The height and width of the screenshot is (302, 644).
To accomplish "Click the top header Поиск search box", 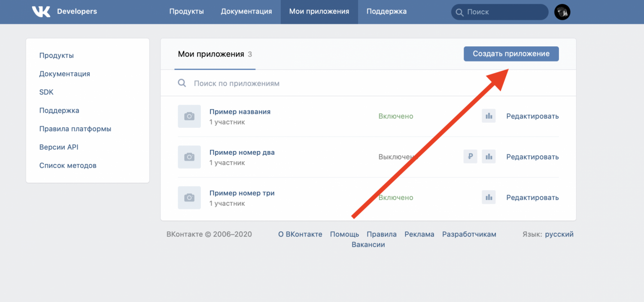I will point(504,12).
